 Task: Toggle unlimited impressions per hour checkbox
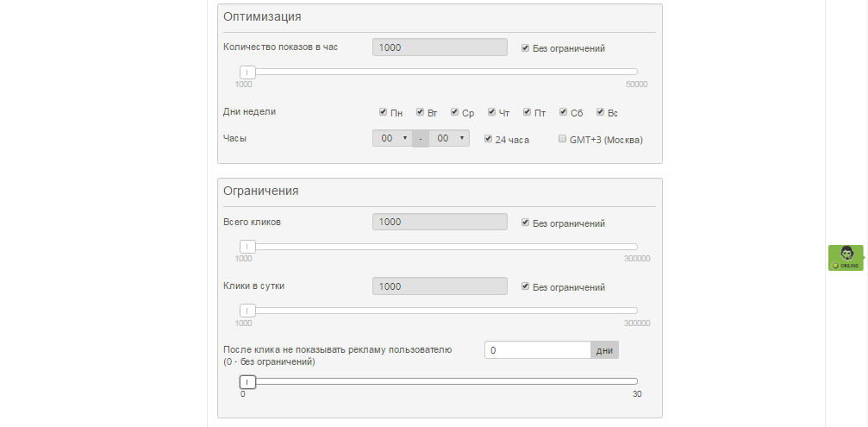pyautogui.click(x=525, y=48)
